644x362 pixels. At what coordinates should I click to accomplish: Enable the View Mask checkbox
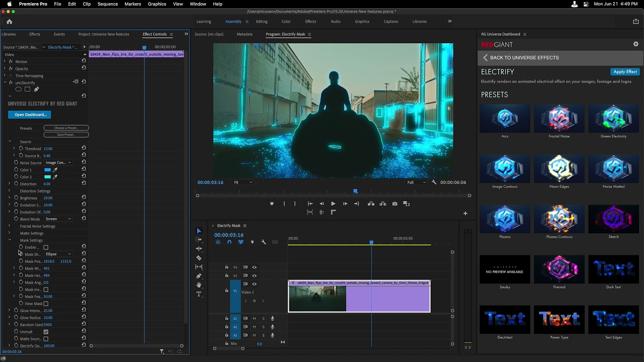(46, 304)
